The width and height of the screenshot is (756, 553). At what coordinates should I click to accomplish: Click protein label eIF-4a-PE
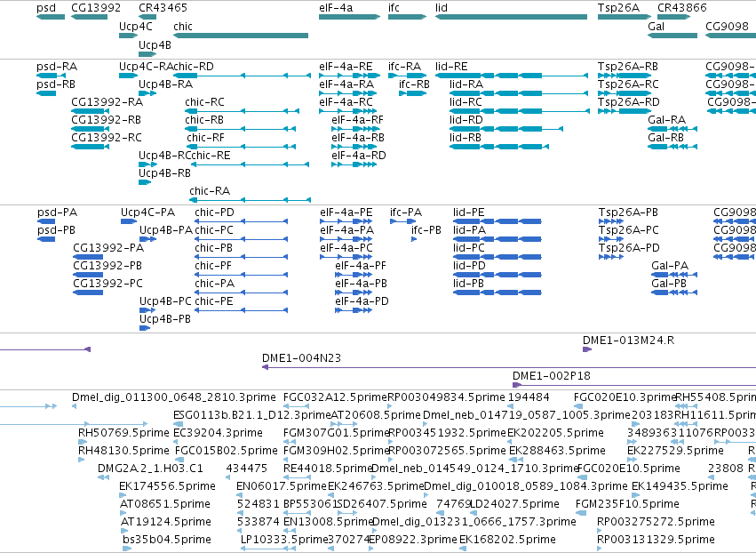(346, 212)
